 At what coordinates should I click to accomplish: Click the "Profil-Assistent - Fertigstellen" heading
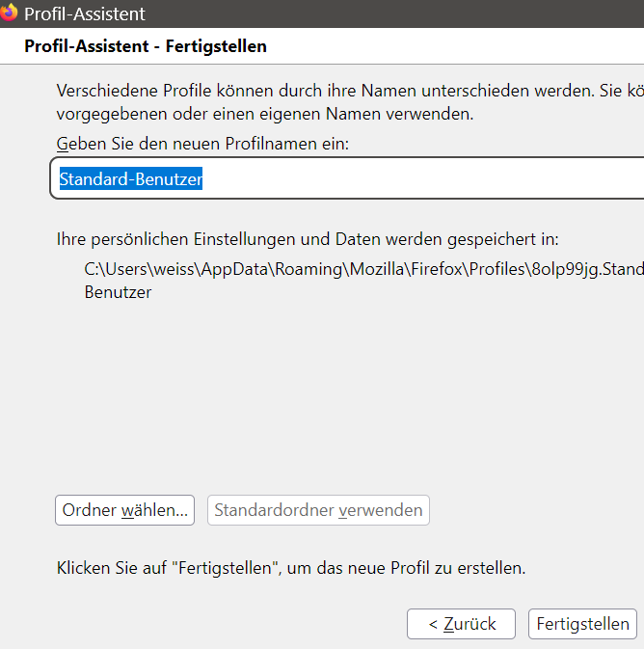click(x=146, y=46)
